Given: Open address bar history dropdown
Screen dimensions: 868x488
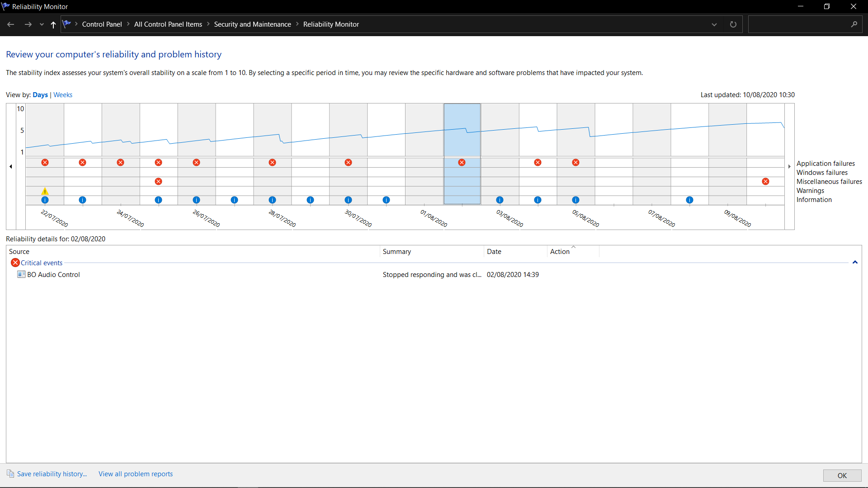Looking at the screenshot, I should click(x=714, y=24).
